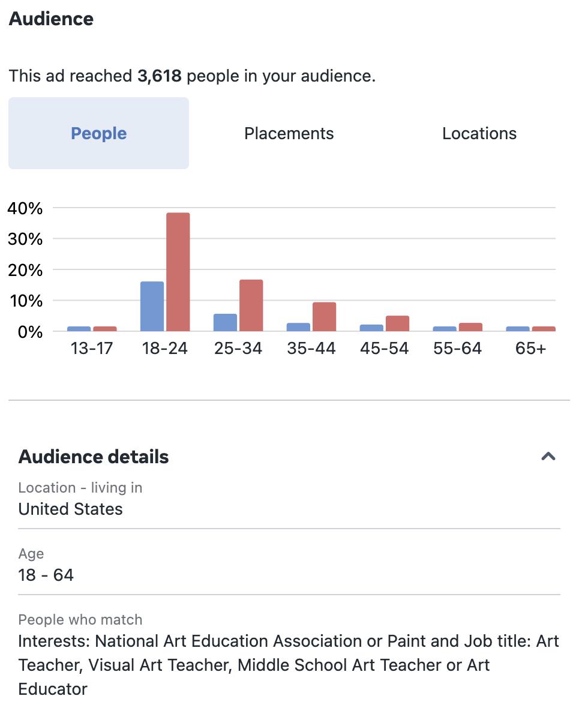Click the 3,618 reach number
This screenshot has width=588, height=708.
pyautogui.click(x=159, y=76)
